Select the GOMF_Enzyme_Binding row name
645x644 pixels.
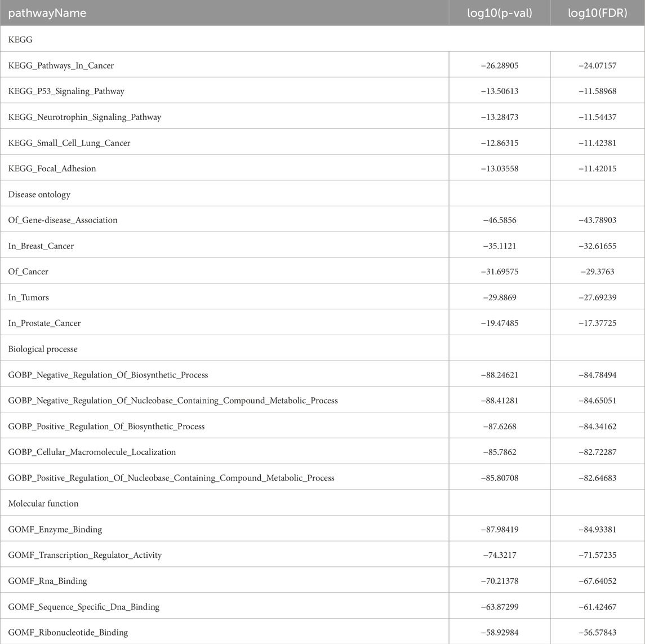(x=55, y=530)
